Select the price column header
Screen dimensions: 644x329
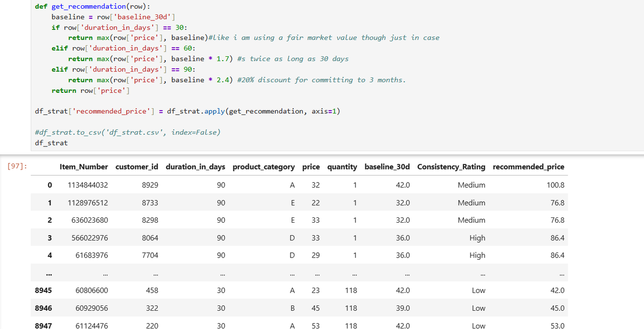coord(311,167)
